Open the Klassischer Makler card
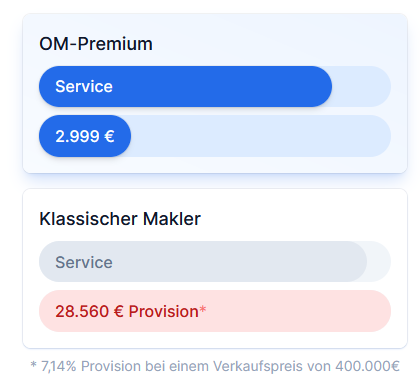This screenshot has height=389, width=420. pyautogui.click(x=215, y=269)
